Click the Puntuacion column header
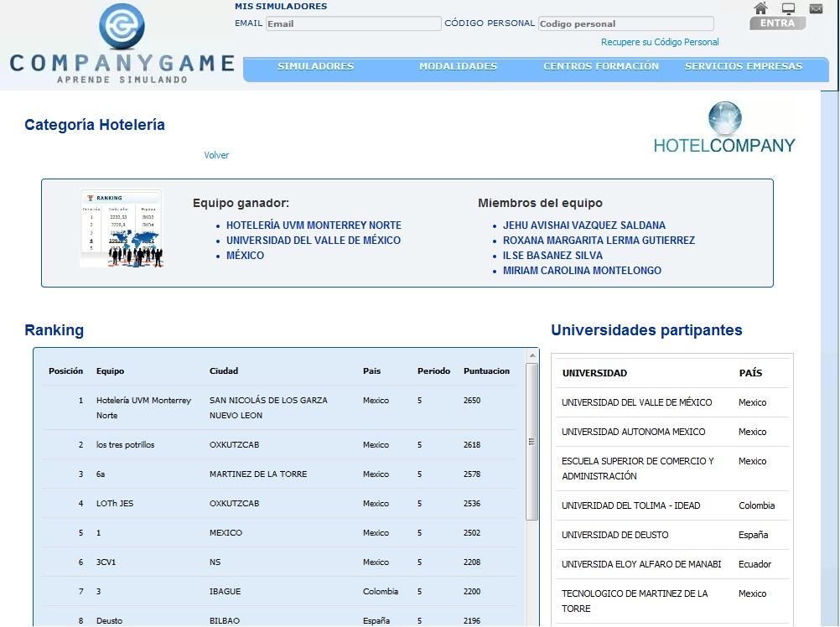Viewport: 840px width, 627px height. [486, 370]
